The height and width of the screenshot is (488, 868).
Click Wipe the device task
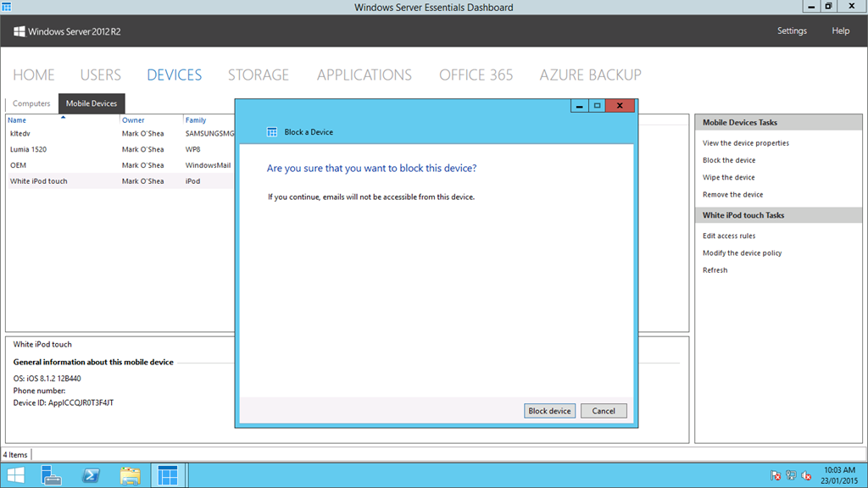point(728,177)
